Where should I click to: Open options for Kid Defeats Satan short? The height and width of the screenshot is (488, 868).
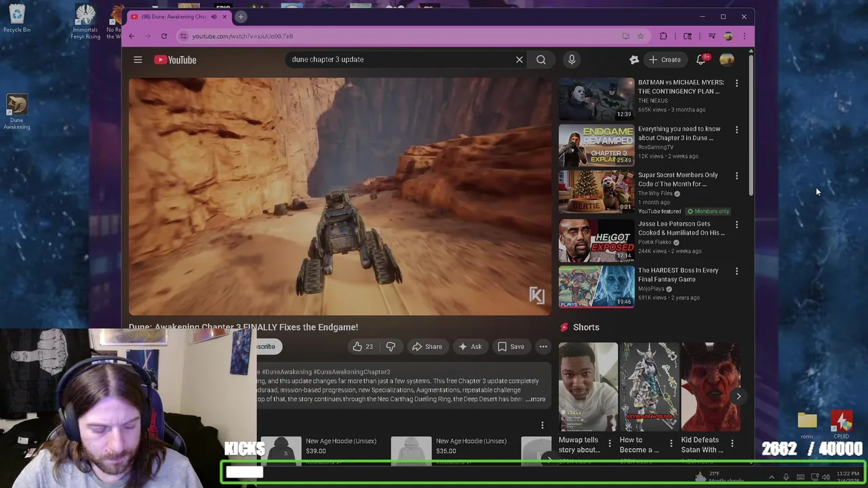732,444
